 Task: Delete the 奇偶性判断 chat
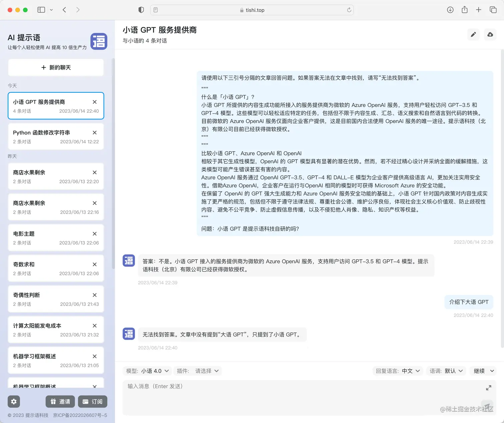coord(95,295)
